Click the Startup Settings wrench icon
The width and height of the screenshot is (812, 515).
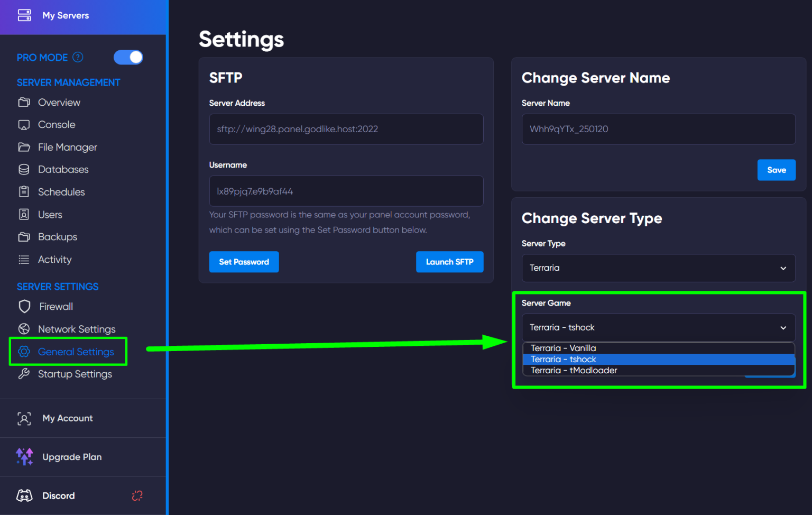click(x=24, y=374)
